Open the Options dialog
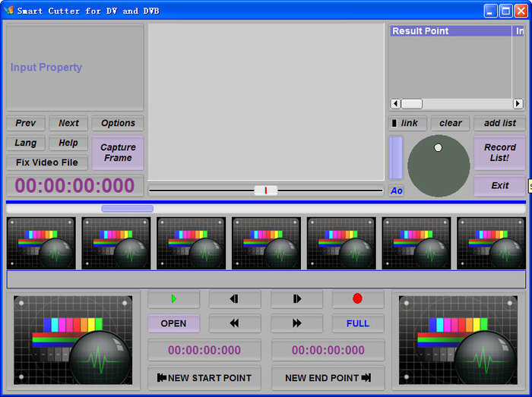 click(118, 123)
